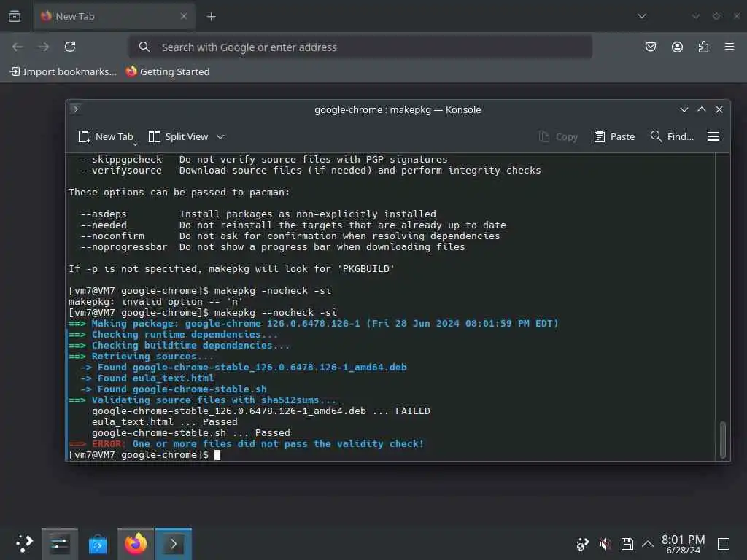Reload the Firefox page
The image size is (747, 560).
click(x=70, y=47)
